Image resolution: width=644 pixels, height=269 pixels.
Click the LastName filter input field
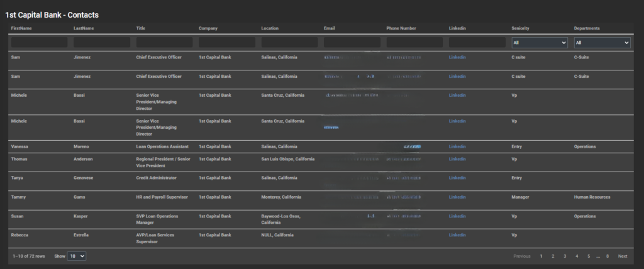click(101, 43)
